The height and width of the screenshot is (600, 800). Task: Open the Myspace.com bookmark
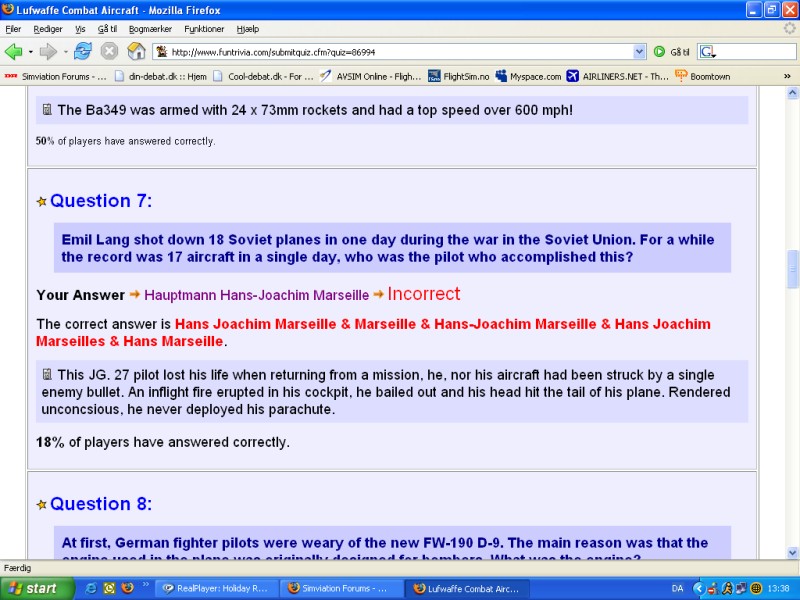528,77
